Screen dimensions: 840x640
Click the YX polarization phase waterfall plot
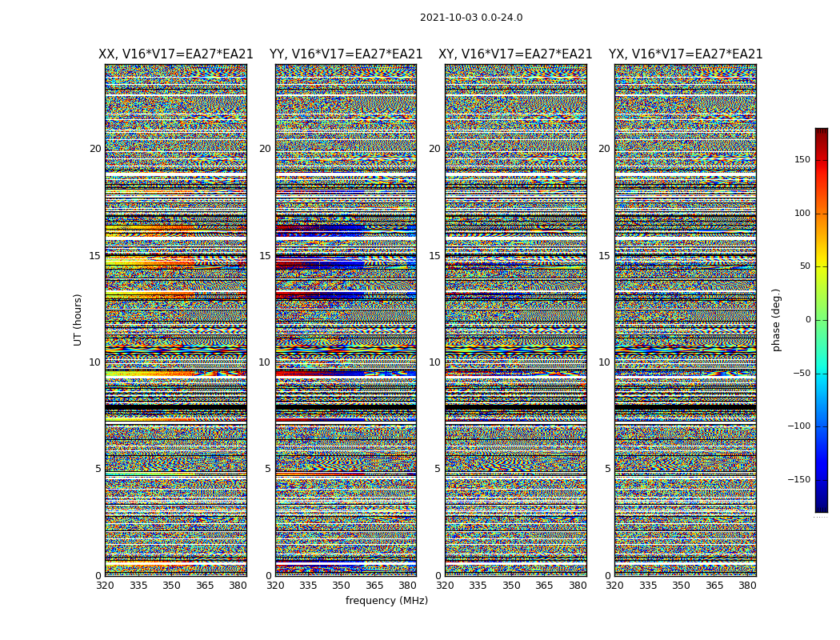(x=685, y=320)
